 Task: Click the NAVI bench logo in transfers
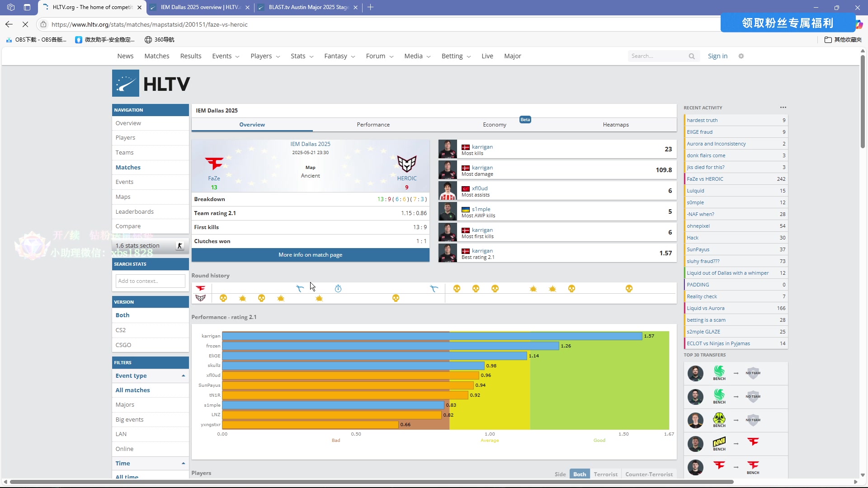719,443
